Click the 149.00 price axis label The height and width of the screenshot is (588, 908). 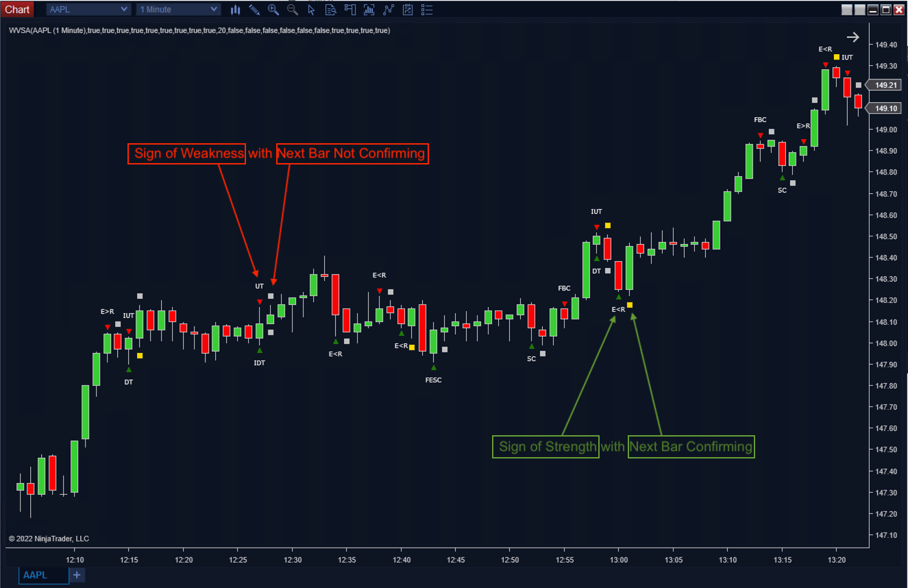coord(886,130)
